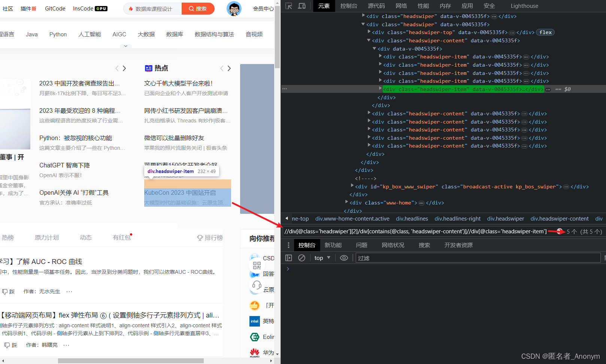
Task: Collapse the div data-v-0045335f node
Action: tap(375, 49)
